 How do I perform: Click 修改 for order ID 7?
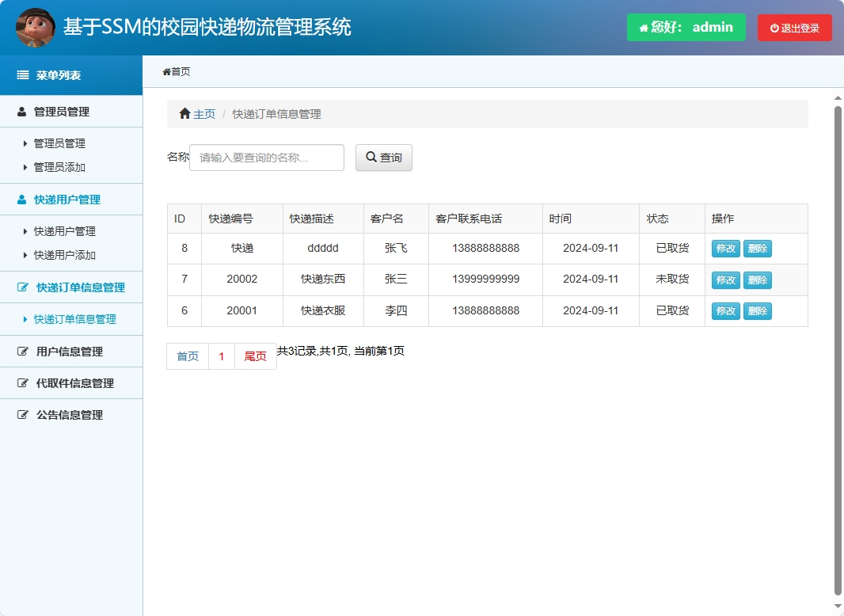click(725, 279)
